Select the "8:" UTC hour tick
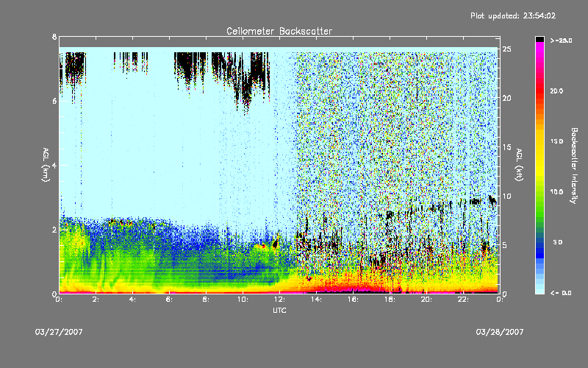The width and height of the screenshot is (588, 368). (207, 300)
